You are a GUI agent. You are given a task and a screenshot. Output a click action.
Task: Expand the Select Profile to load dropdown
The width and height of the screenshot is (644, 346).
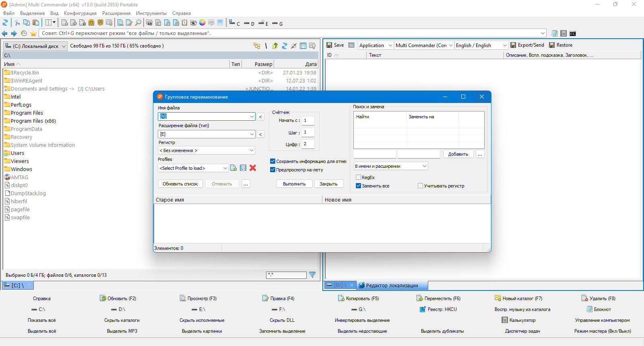pos(193,168)
